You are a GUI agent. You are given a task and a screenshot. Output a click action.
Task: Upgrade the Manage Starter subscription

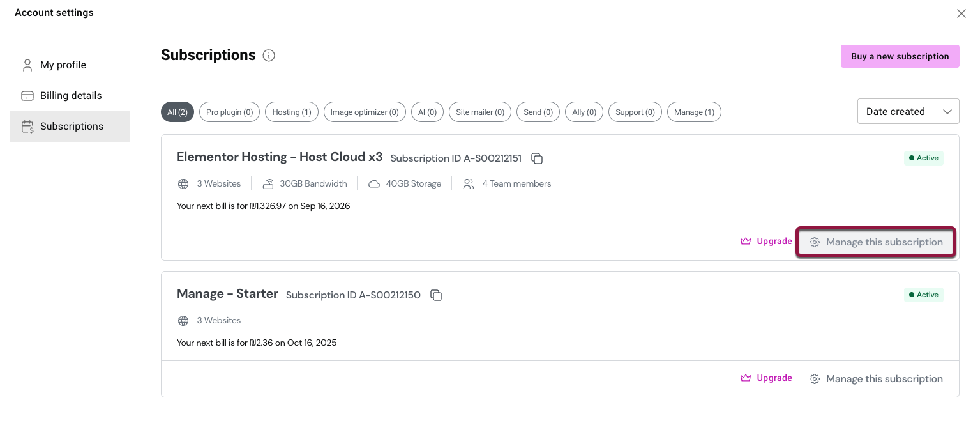pyautogui.click(x=767, y=378)
